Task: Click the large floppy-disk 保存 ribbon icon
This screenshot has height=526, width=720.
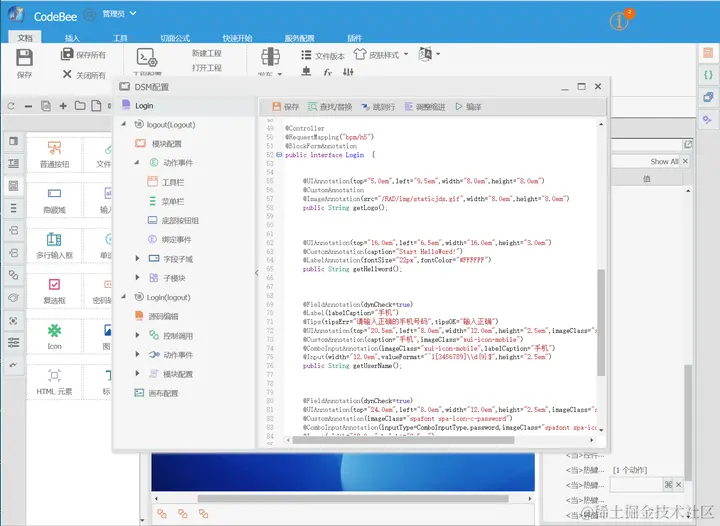Action: (24, 58)
